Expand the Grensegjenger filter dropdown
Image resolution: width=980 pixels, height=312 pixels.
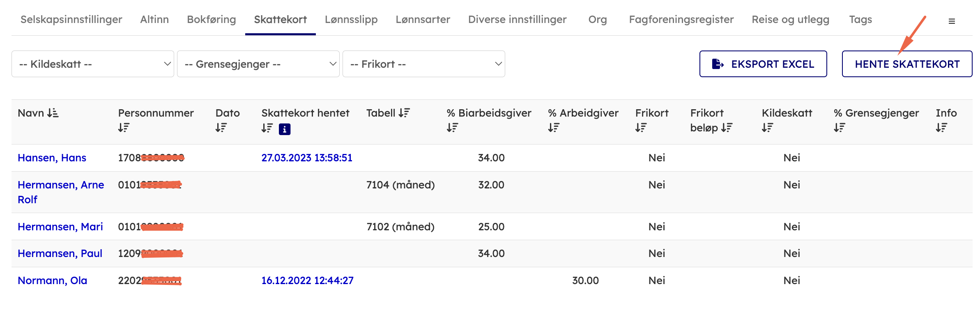click(258, 64)
